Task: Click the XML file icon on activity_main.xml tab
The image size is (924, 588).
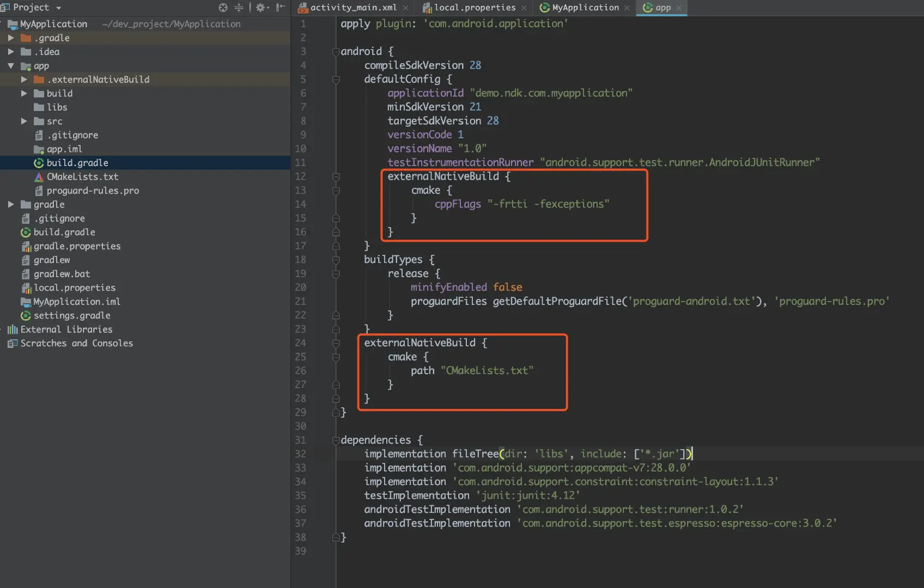Action: [303, 8]
